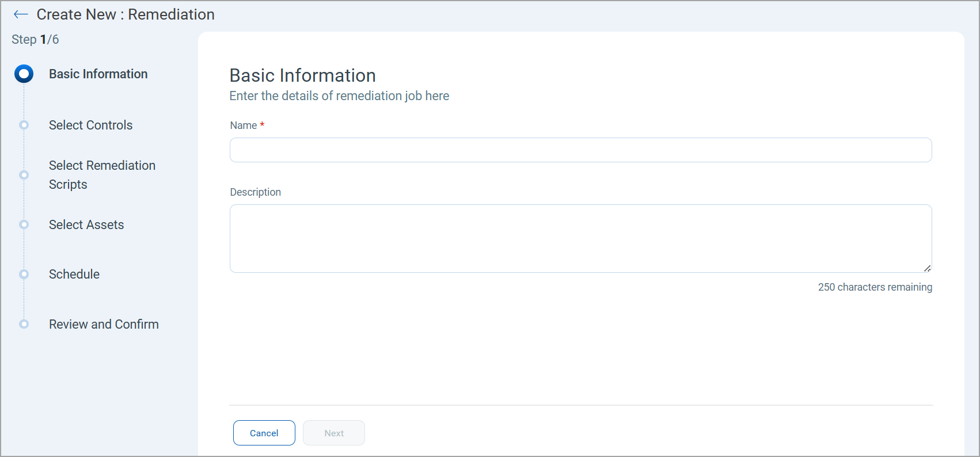The image size is (980, 457).
Task: Click the 'Basic Information' panel heading
Action: click(302, 75)
